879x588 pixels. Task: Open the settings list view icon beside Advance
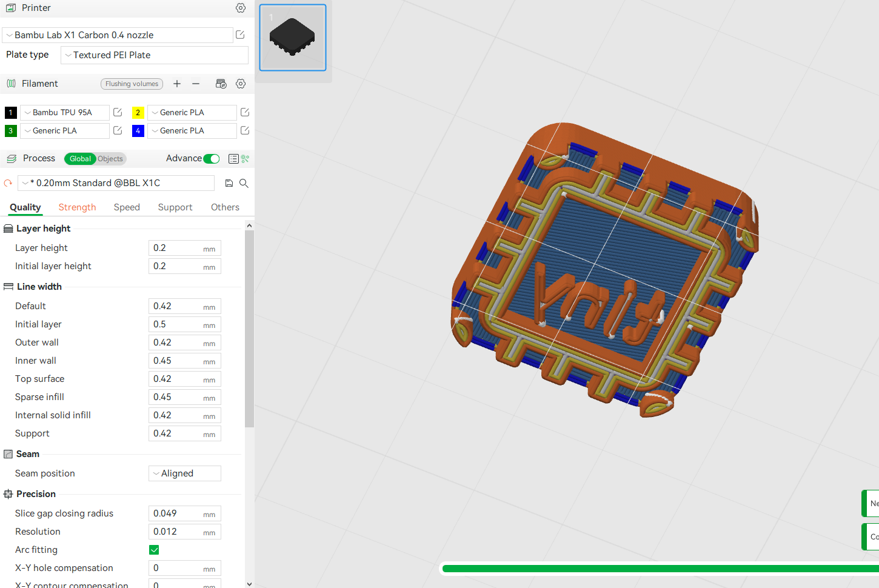click(x=233, y=159)
